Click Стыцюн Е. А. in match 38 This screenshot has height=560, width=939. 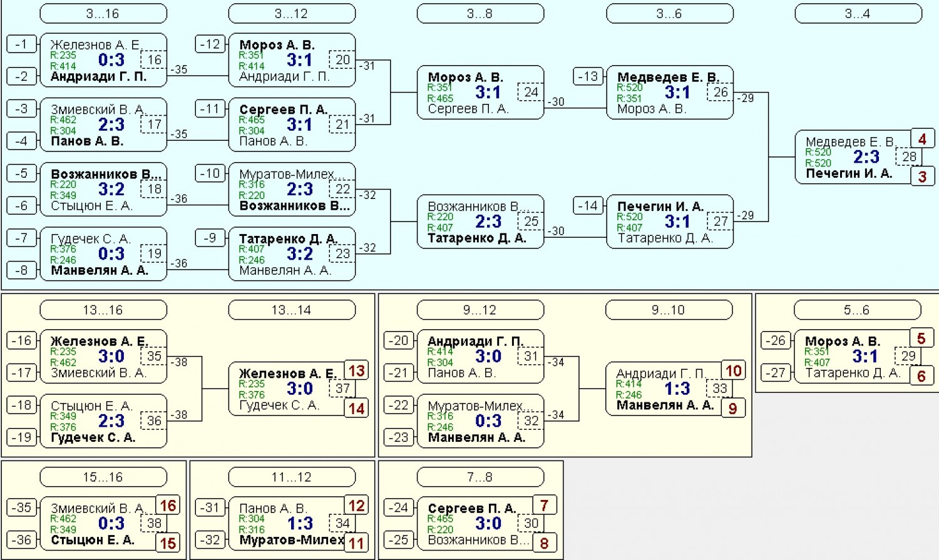(93, 540)
